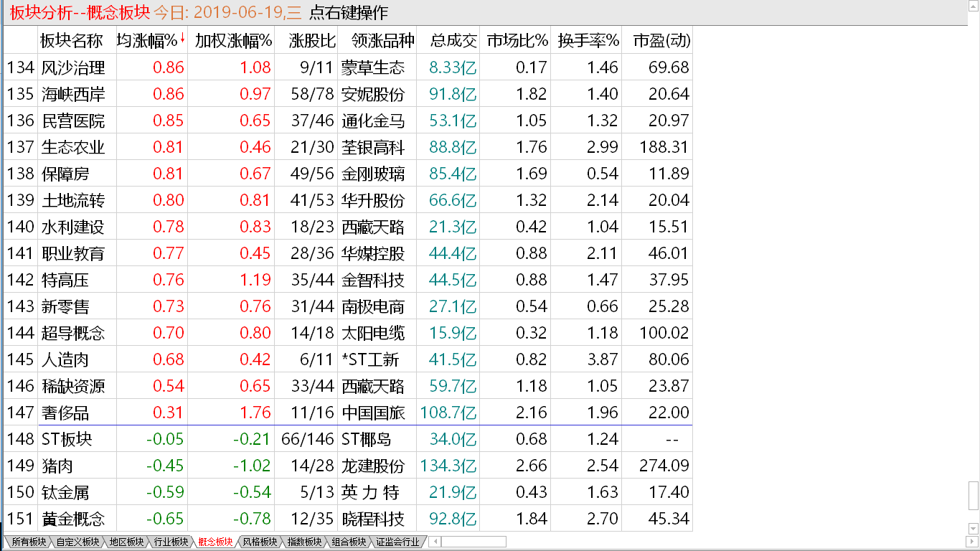Click the 领涨品种 column header

coord(377,41)
